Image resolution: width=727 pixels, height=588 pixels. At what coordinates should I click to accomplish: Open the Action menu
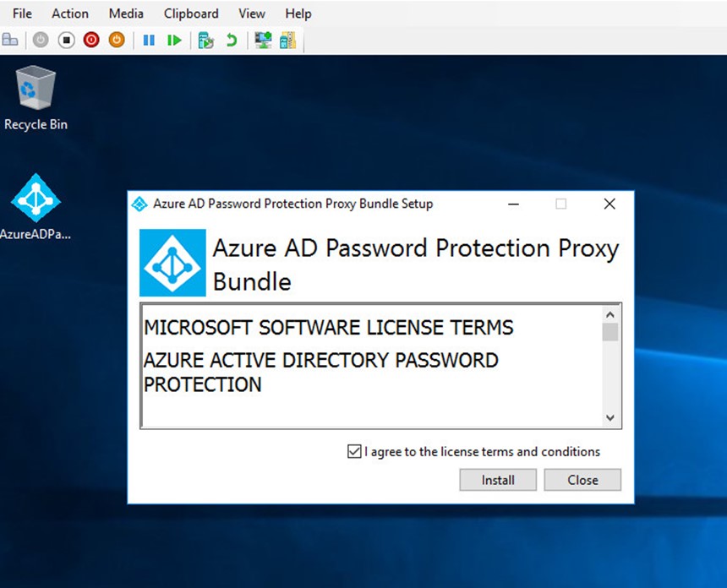(70, 14)
